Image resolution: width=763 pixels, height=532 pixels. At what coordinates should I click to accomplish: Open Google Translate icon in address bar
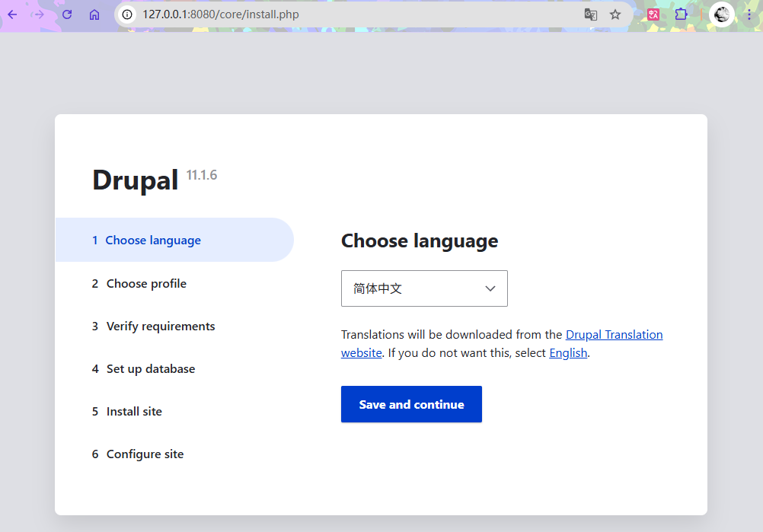click(x=591, y=14)
